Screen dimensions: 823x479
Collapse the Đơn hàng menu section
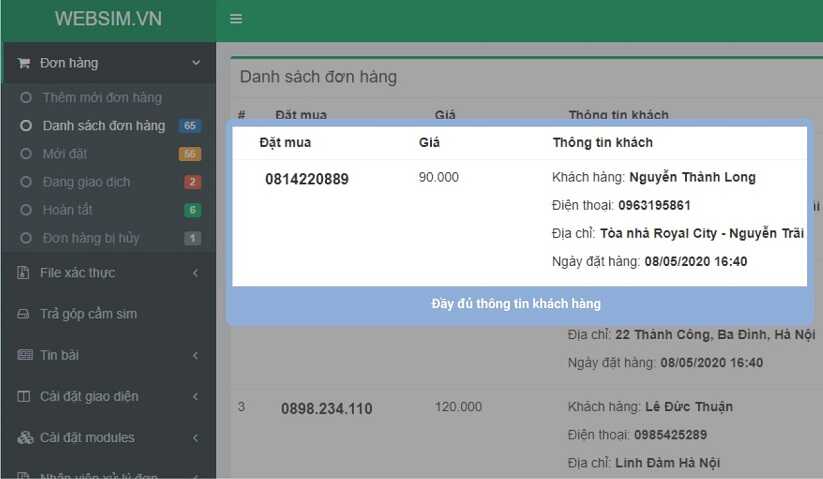point(195,63)
